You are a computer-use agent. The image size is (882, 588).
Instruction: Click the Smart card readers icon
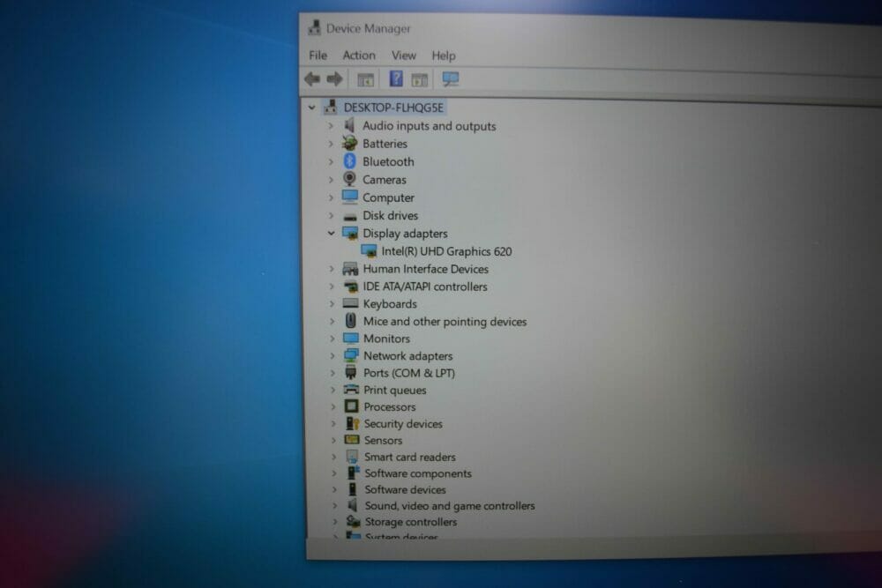point(352,457)
